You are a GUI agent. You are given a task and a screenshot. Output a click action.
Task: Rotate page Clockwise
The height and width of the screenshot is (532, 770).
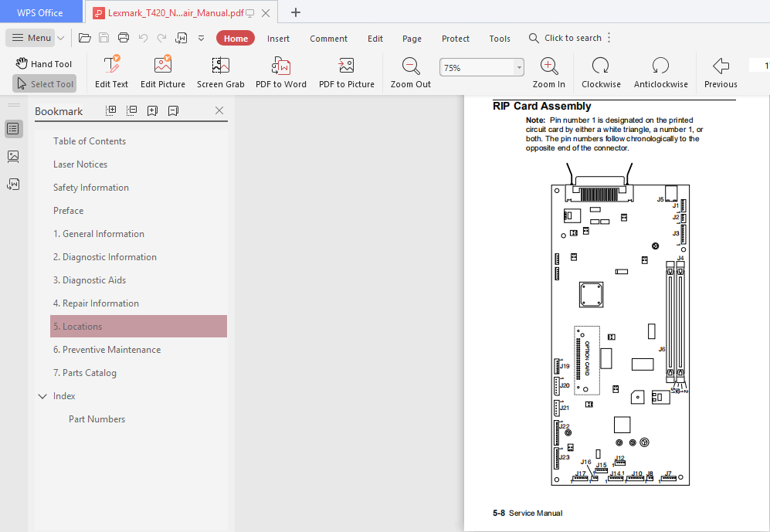pos(601,72)
